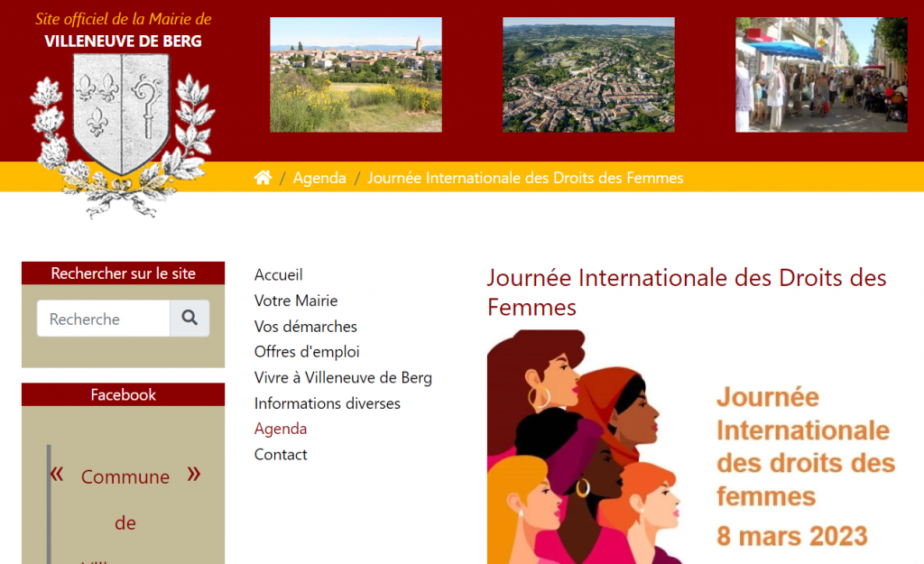Click Agenda in the breadcrumb trail

click(319, 178)
